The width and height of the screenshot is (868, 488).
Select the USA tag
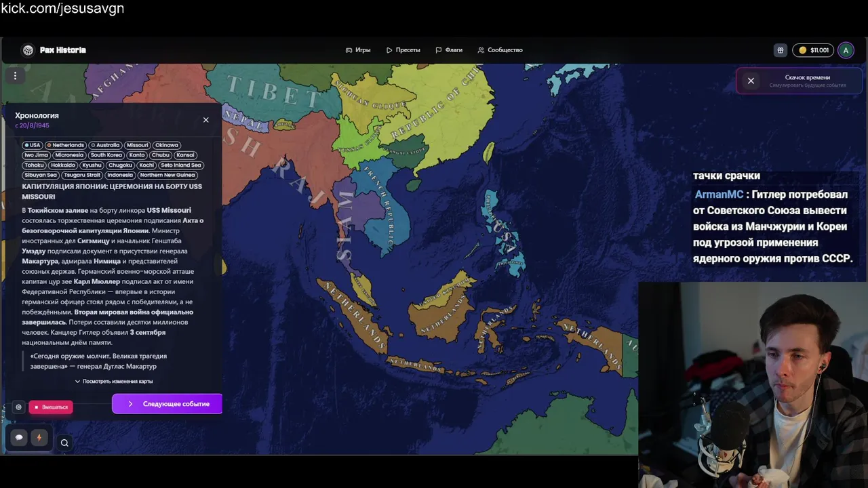pyautogui.click(x=33, y=145)
